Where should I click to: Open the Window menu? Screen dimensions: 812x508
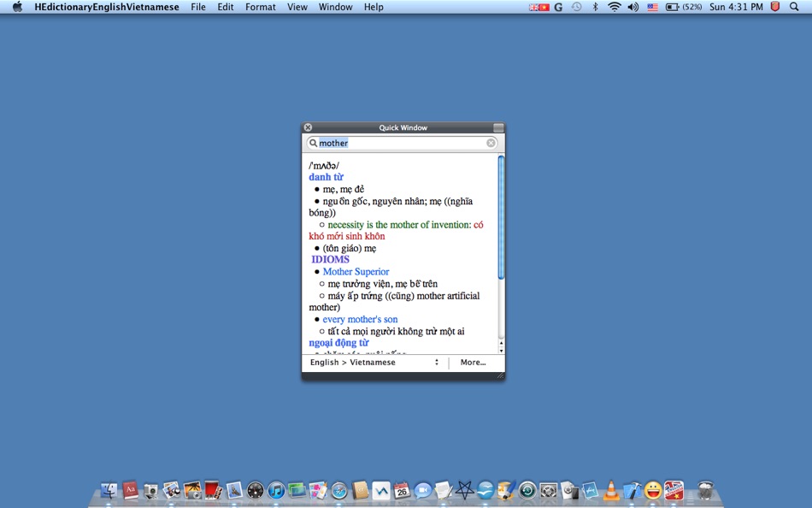pos(336,7)
